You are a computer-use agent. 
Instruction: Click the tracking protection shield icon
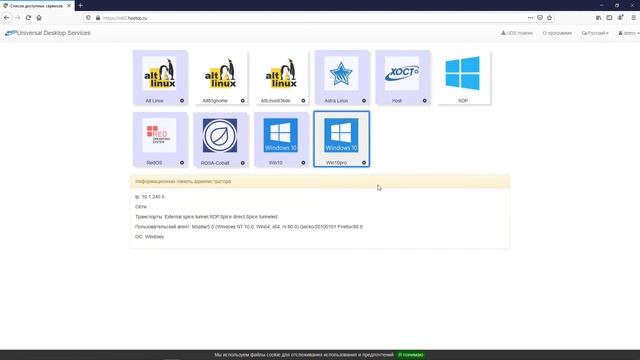(x=89, y=18)
